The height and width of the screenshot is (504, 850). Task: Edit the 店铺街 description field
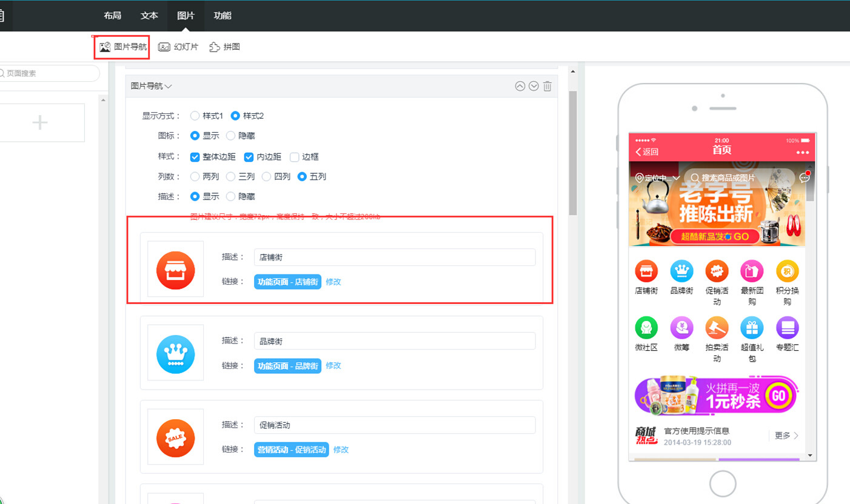tap(395, 257)
